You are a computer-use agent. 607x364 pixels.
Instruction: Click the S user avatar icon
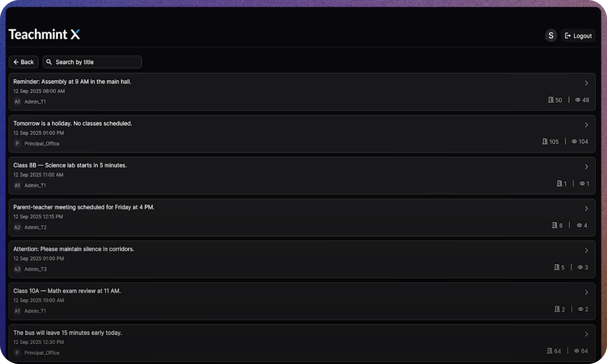[x=551, y=36]
